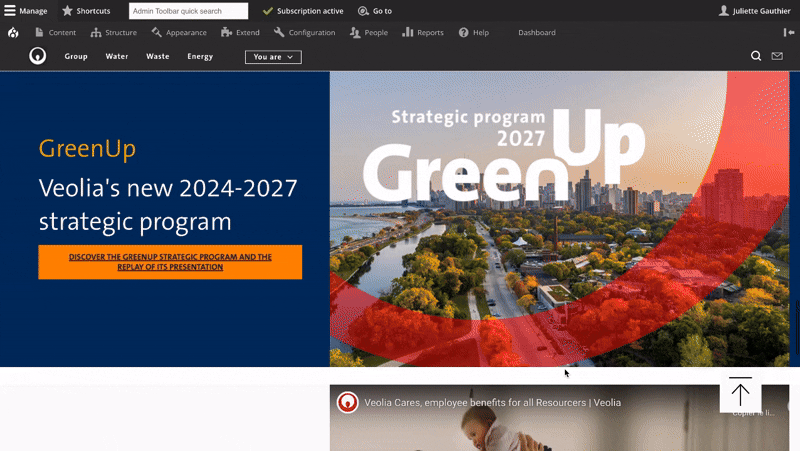Click the Veolia logo icon
The image size is (800, 451).
tap(38, 56)
